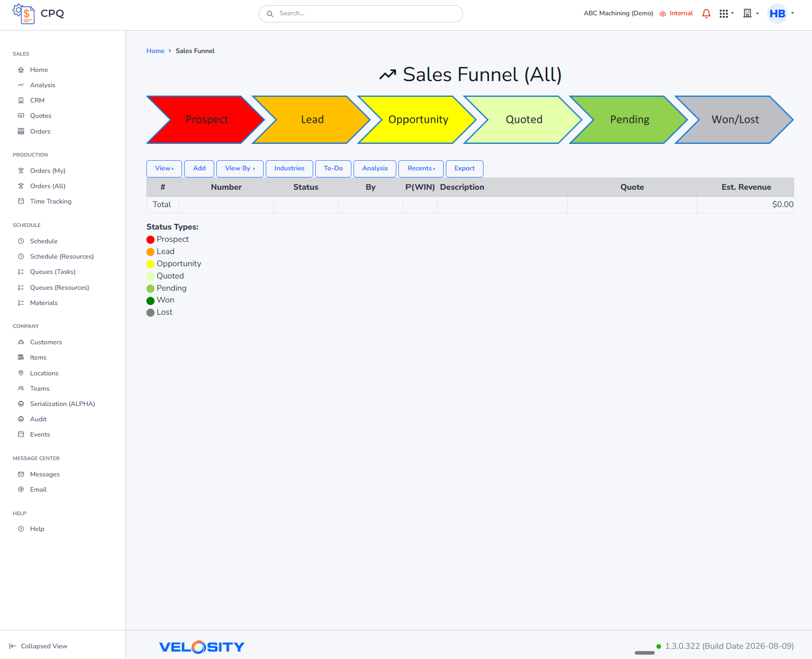
Task: Click the Orders (My) icon in sidebar
Action: 21,171
